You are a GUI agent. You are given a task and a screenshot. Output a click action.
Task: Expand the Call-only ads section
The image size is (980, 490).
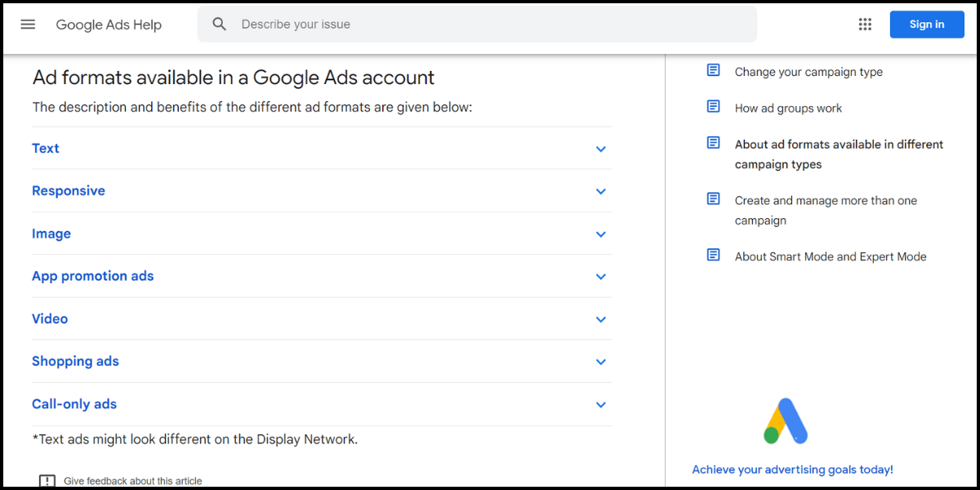click(x=600, y=404)
